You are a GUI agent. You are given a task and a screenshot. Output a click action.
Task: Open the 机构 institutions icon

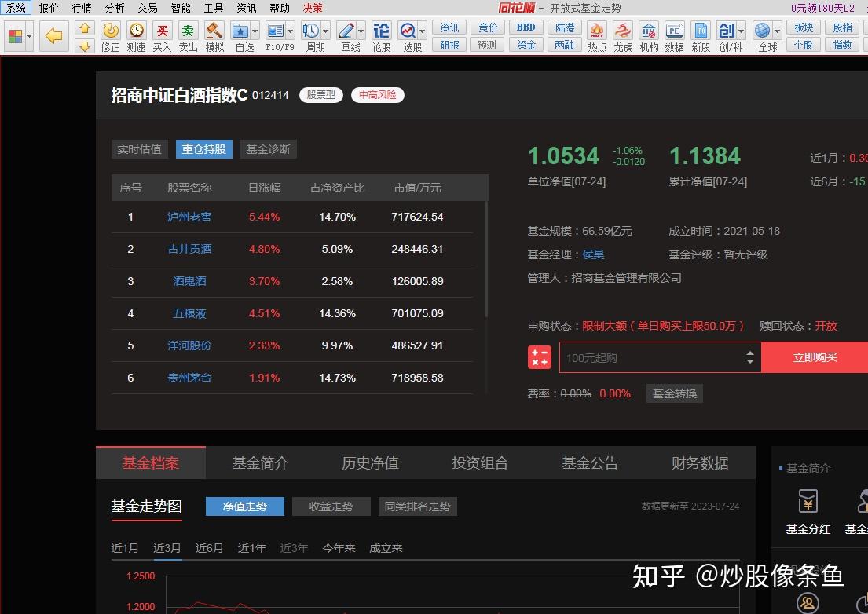(x=649, y=31)
